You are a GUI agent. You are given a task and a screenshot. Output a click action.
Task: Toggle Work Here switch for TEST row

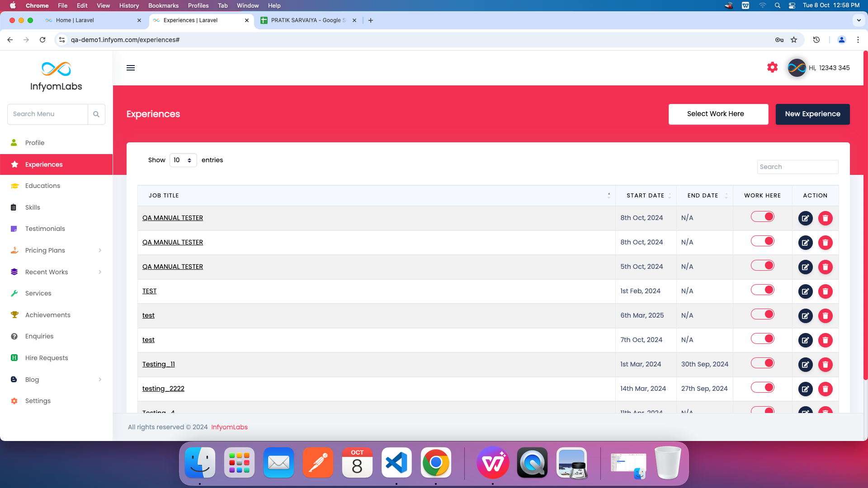[762, 290]
